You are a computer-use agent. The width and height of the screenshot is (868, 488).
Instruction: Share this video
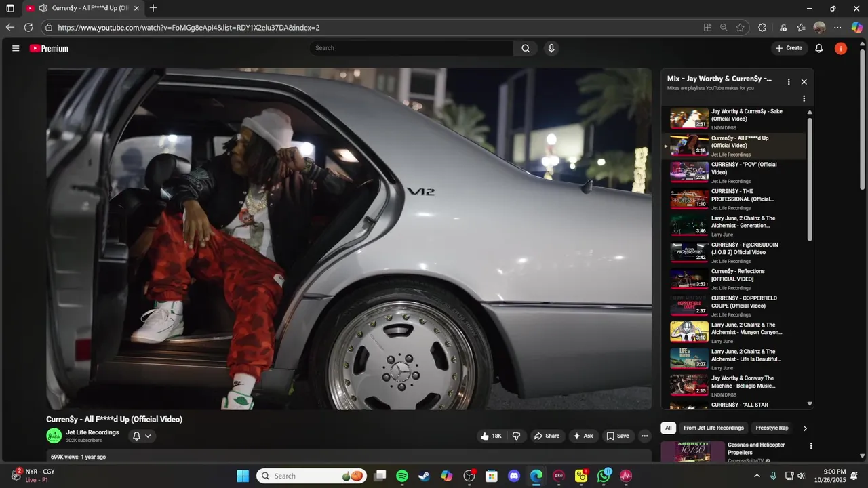547,436
